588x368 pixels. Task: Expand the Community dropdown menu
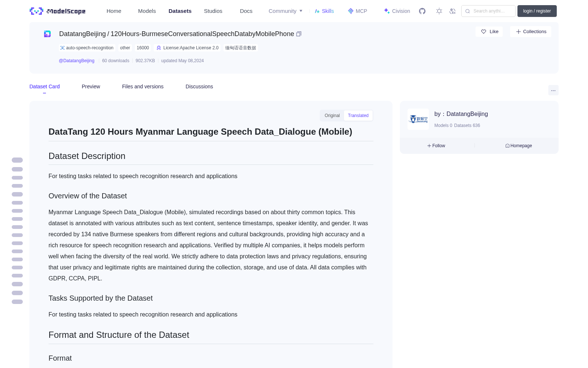[x=286, y=11]
